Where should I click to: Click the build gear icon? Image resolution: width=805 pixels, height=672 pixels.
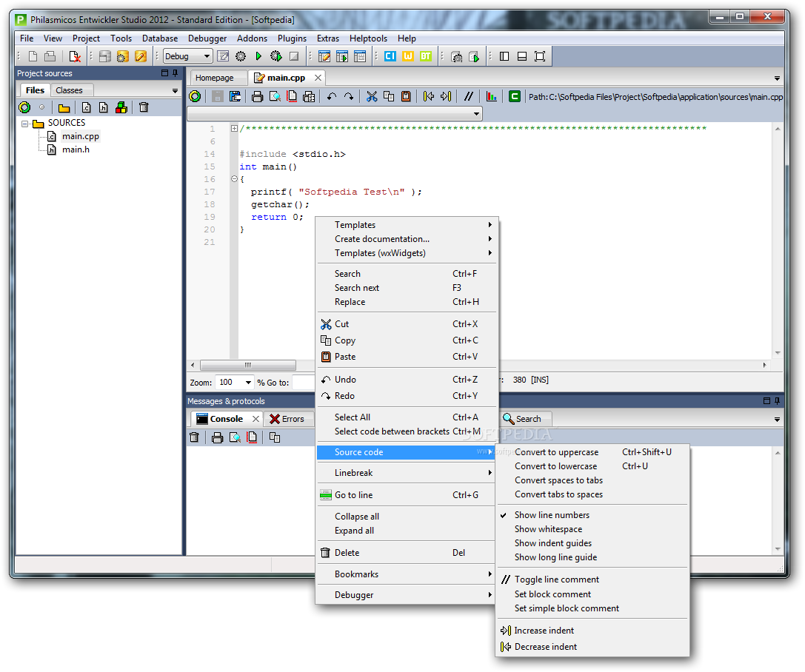(240, 56)
